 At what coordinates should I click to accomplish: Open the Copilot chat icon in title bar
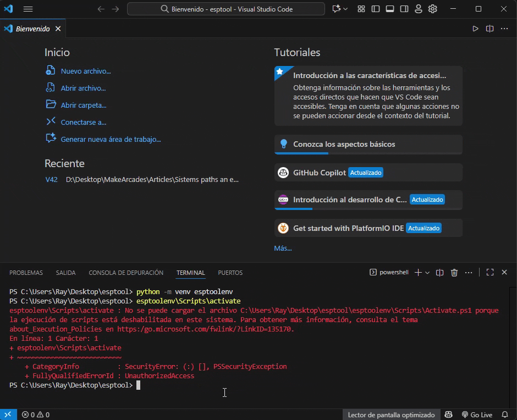click(x=336, y=9)
